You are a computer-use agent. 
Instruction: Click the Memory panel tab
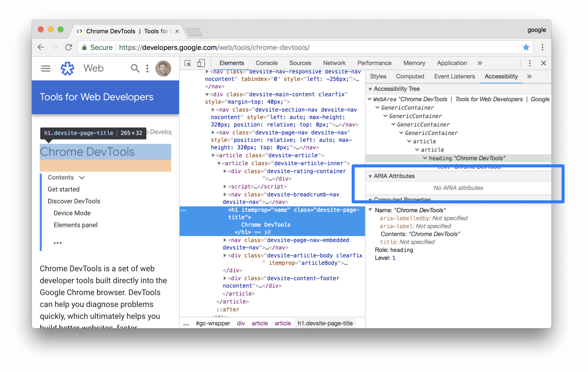414,63
